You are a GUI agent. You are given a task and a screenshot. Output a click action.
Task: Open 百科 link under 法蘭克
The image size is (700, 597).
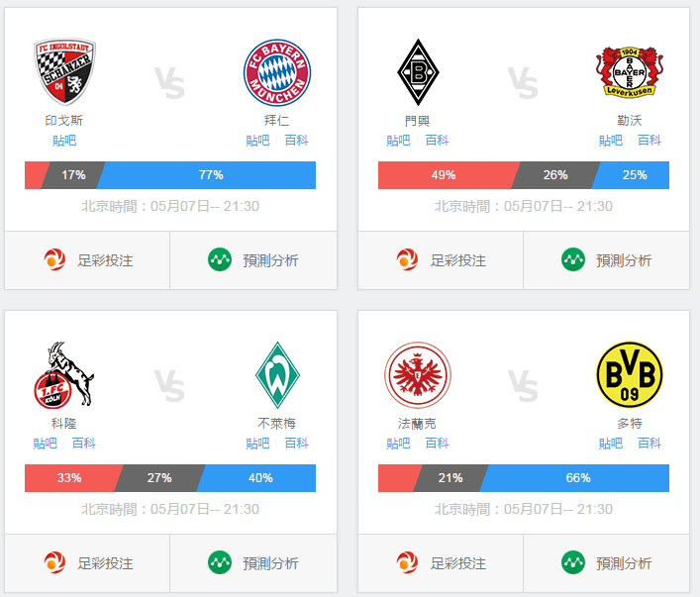437,444
